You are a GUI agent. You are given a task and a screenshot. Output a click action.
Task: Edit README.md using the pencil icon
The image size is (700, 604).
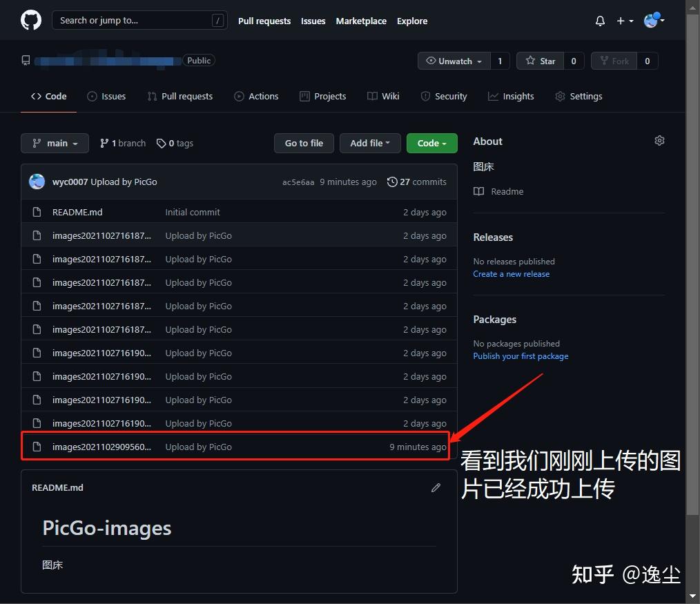coord(436,487)
